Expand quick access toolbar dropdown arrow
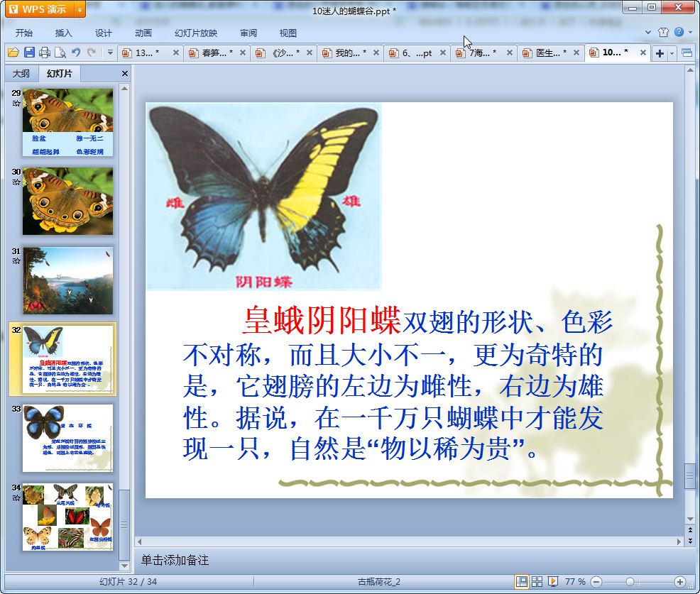 tap(110, 53)
